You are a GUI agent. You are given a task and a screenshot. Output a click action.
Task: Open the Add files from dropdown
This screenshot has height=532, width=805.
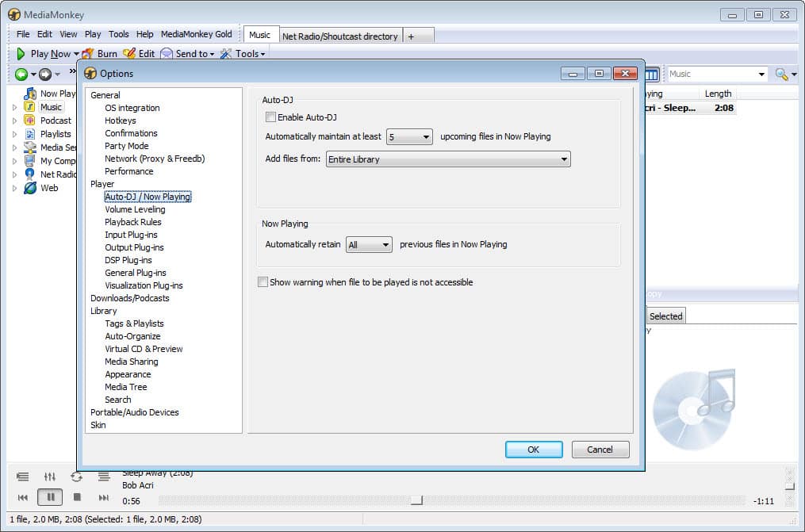448,159
